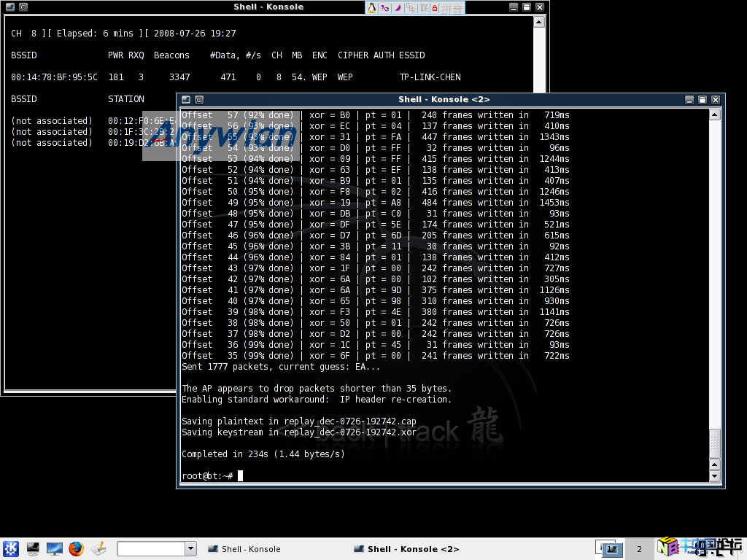Toggle the purple moon half-width icon in input bar
747x560 pixels.
pyautogui.click(x=398, y=7)
